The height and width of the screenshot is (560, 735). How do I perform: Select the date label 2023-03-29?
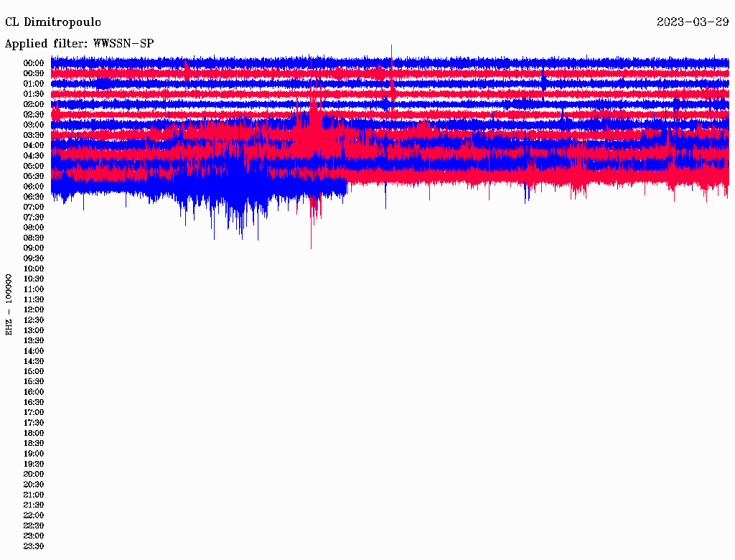click(x=693, y=22)
